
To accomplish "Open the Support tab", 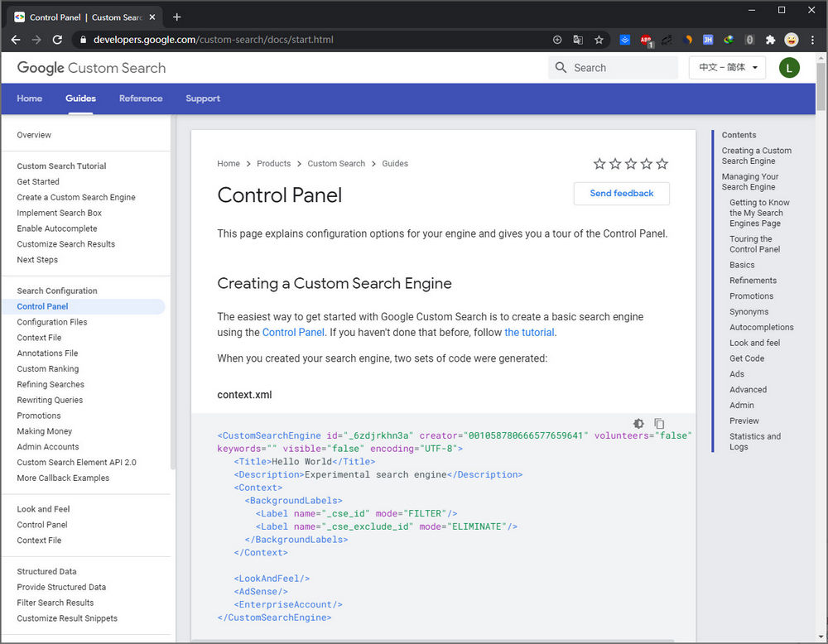I will 203,99.
